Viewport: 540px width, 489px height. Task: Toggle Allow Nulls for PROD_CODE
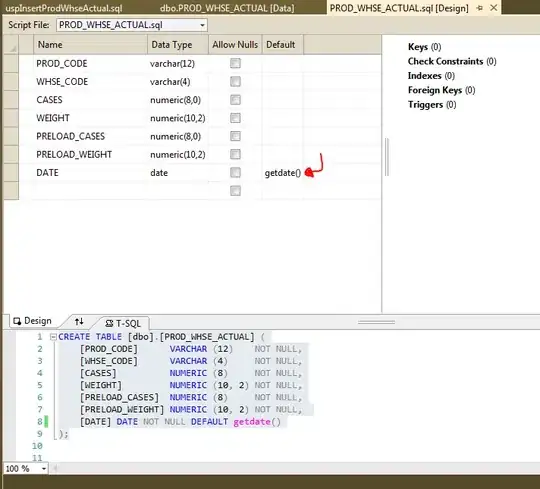pyautogui.click(x=235, y=63)
